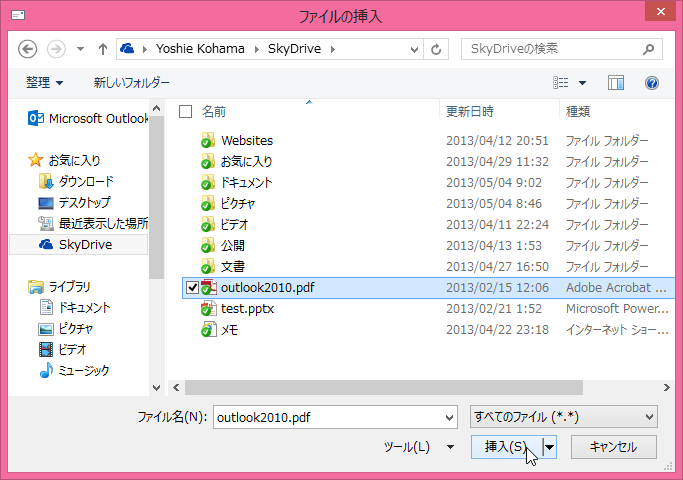Select the 文書 folder

pyautogui.click(x=233, y=267)
